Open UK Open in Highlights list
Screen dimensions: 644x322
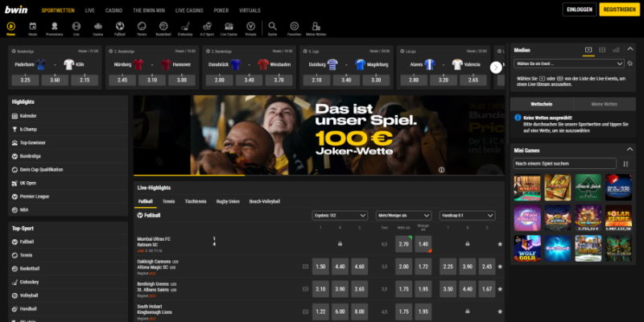pyautogui.click(x=68, y=183)
